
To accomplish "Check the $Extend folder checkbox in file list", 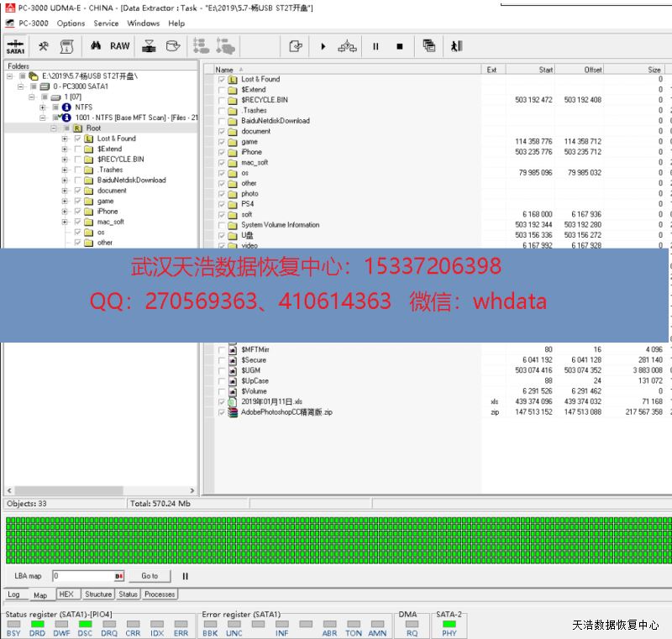I will pyautogui.click(x=222, y=90).
